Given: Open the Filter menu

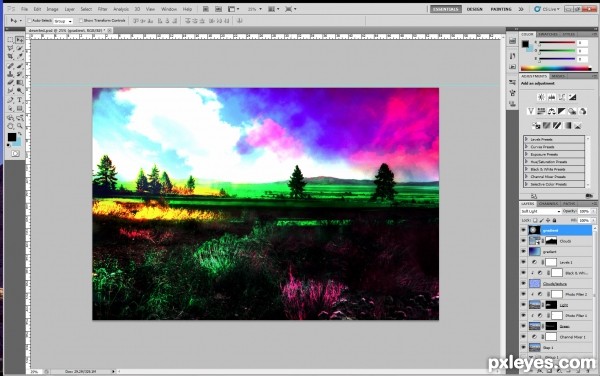Looking at the screenshot, I should click(102, 9).
